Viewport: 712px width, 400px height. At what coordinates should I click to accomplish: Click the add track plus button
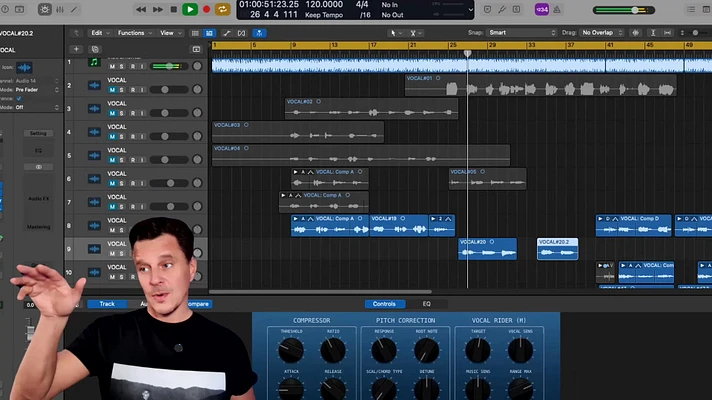(x=76, y=49)
